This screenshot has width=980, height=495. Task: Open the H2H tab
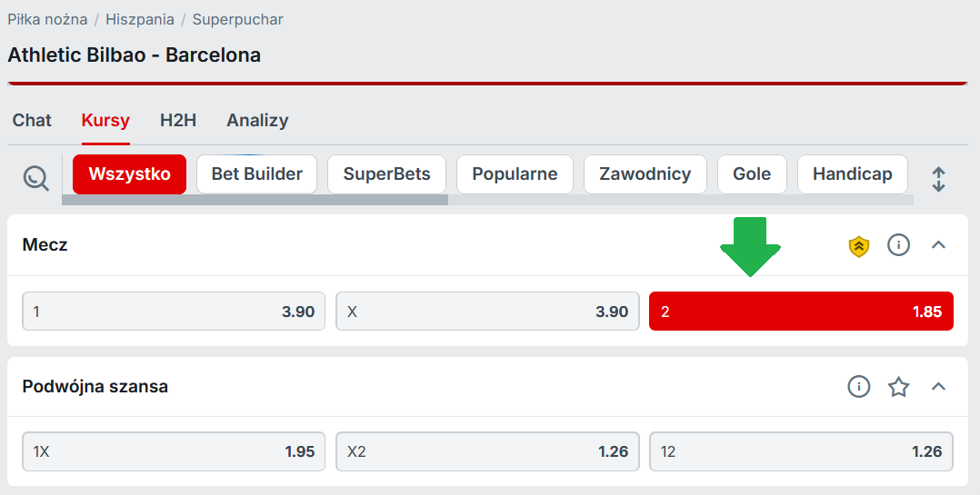pyautogui.click(x=178, y=121)
